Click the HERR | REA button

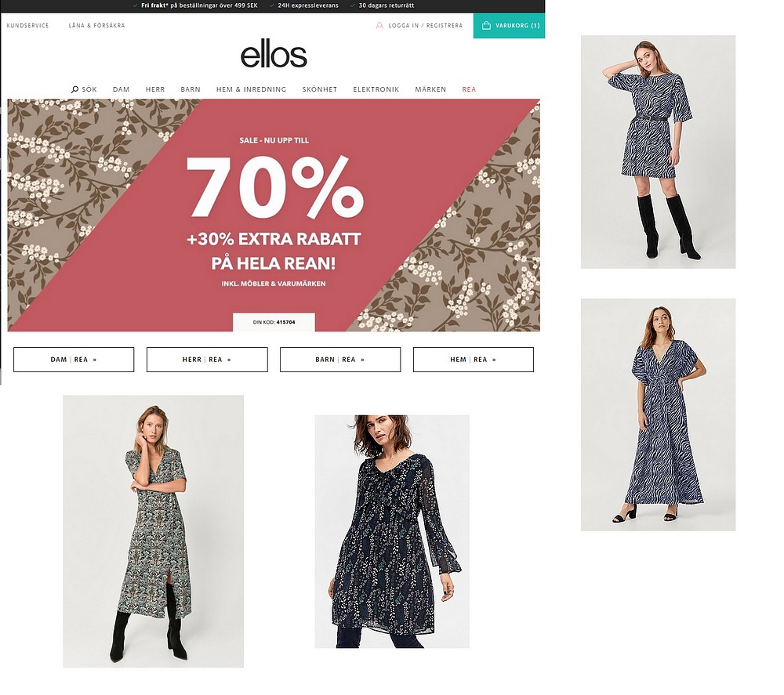(207, 360)
